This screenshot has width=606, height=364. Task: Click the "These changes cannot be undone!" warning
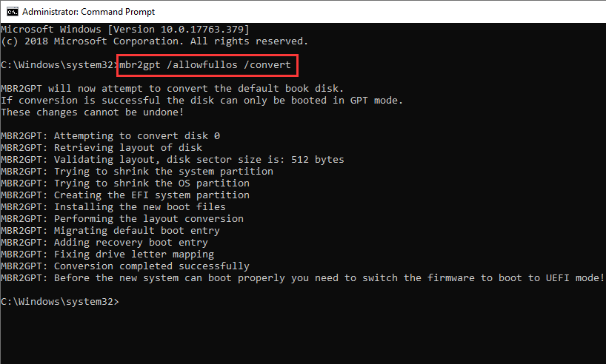(92, 112)
